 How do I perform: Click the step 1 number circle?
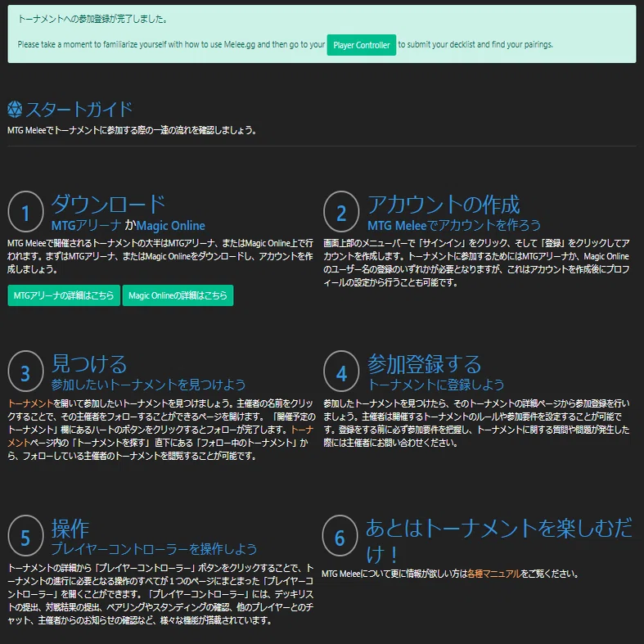(26, 212)
